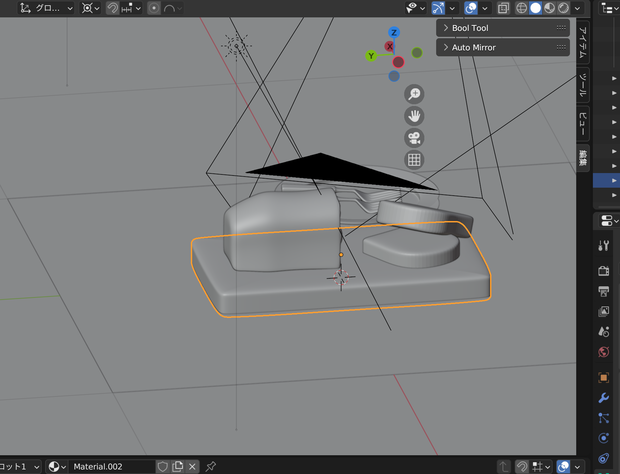Open the Modifier properties wrench tab
Viewport: 620px width, 474px height.
point(603,398)
